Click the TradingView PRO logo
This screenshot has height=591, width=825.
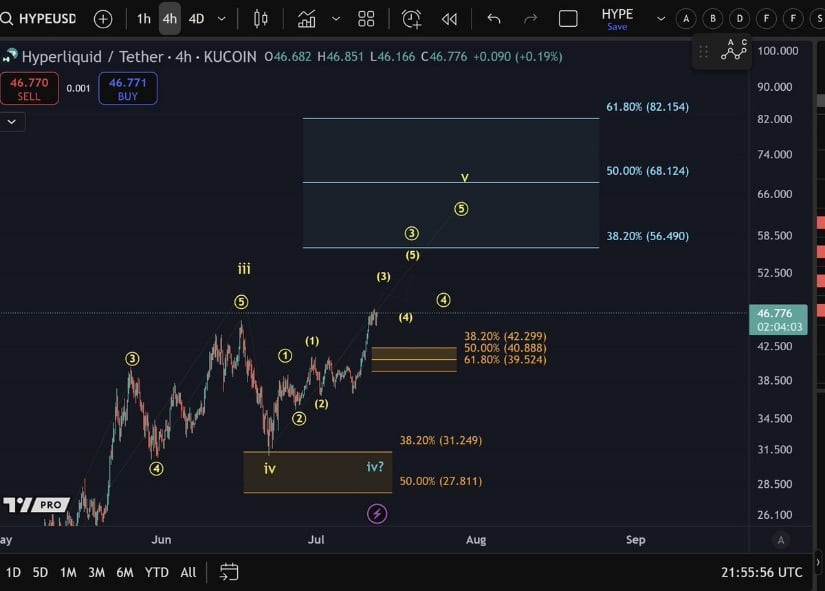[x=36, y=505]
